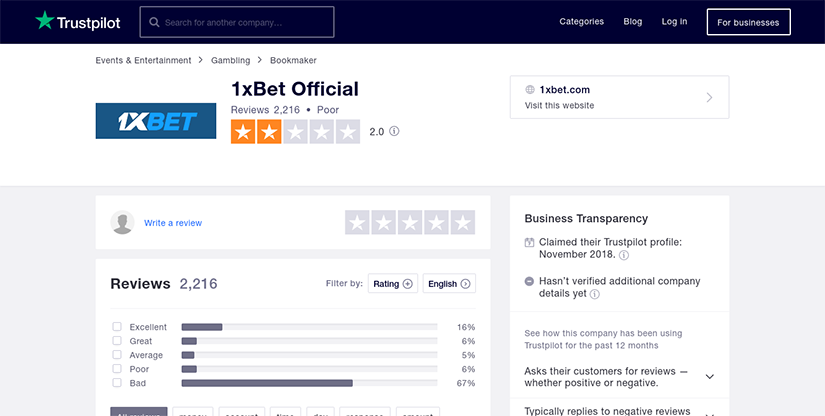Click the Poor 6% rating bar
Viewport: 825px width, 416px height.
309,369
